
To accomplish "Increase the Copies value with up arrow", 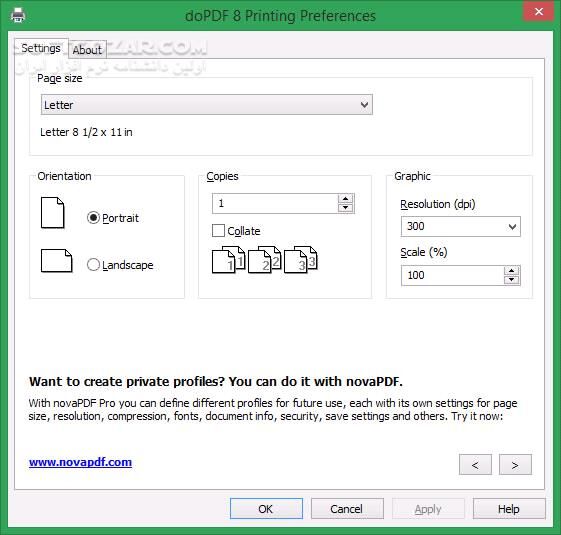I will (x=345, y=199).
